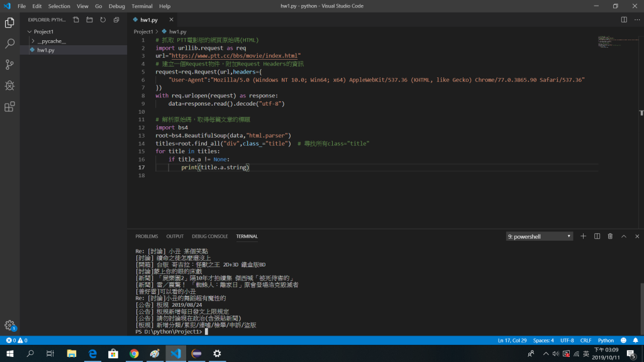Open the clock and date flyout

point(606,353)
